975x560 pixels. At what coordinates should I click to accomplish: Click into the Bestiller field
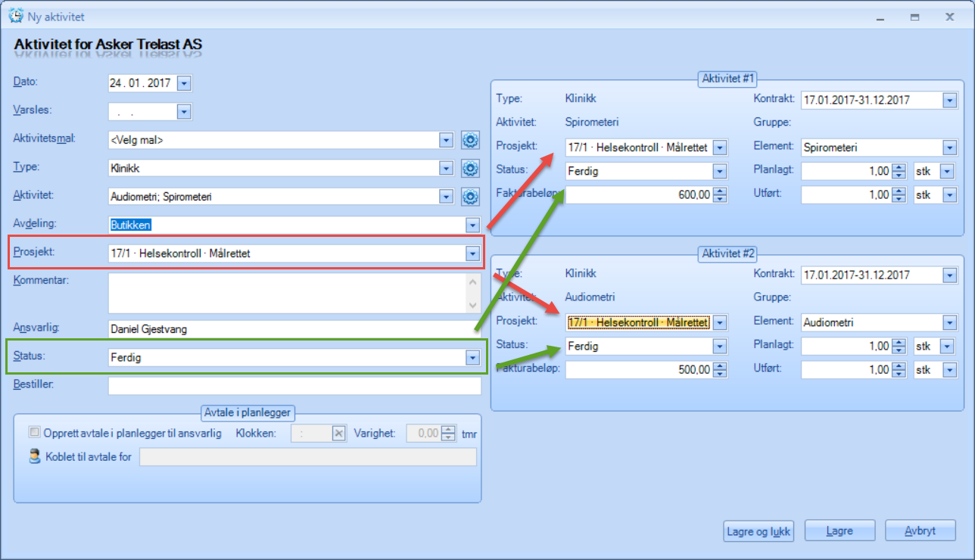point(294,386)
